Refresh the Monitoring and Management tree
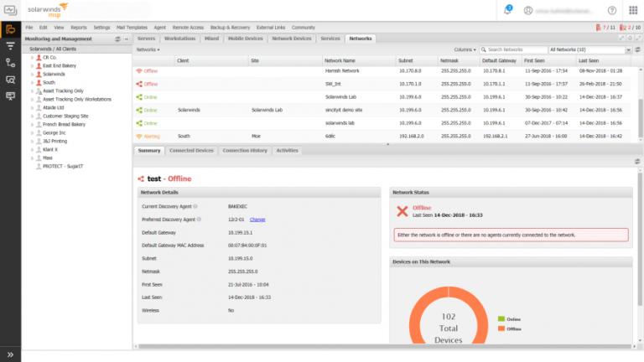 click(117, 39)
